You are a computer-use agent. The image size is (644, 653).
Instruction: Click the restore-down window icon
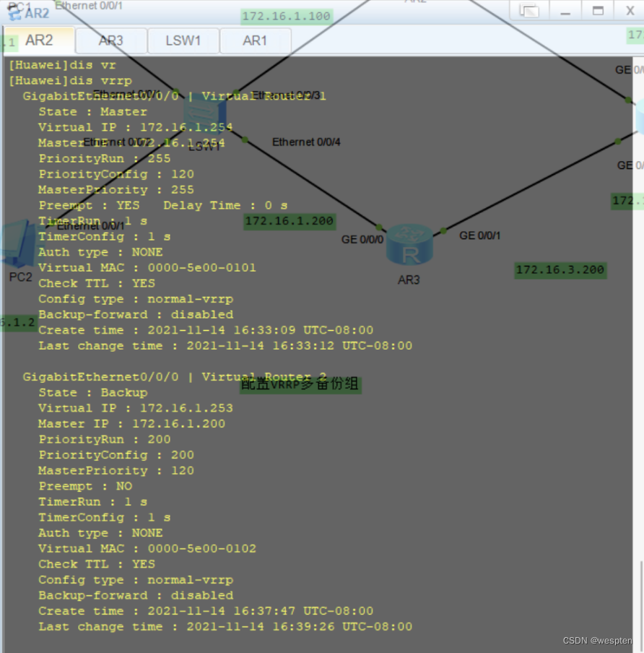[529, 10]
